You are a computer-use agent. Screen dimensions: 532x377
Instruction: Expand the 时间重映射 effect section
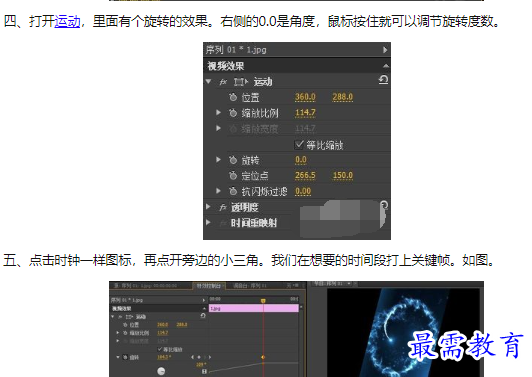point(208,223)
